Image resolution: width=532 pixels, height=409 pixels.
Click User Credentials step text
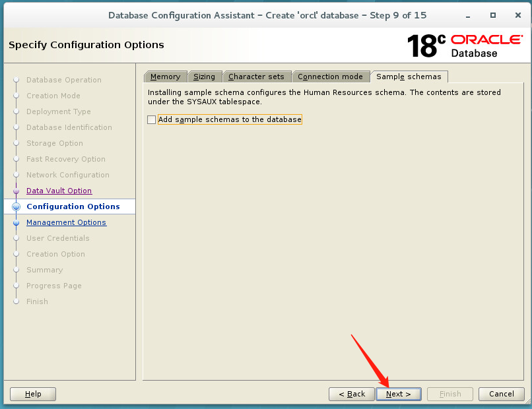point(58,238)
